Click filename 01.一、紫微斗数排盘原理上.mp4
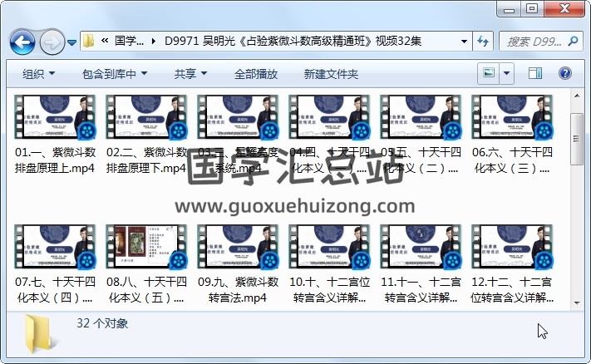 point(55,160)
